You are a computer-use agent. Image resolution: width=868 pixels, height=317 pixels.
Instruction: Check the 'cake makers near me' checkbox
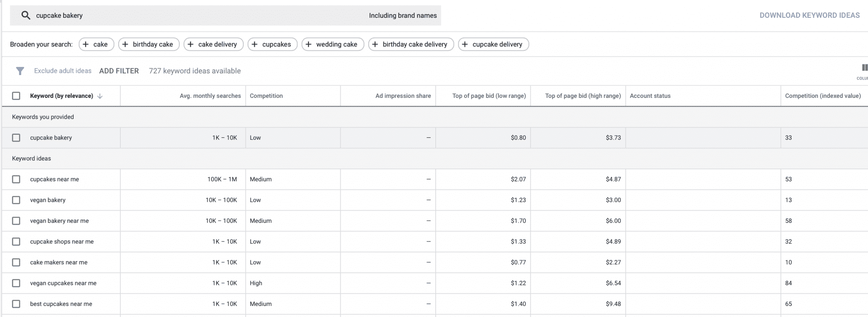(16, 262)
